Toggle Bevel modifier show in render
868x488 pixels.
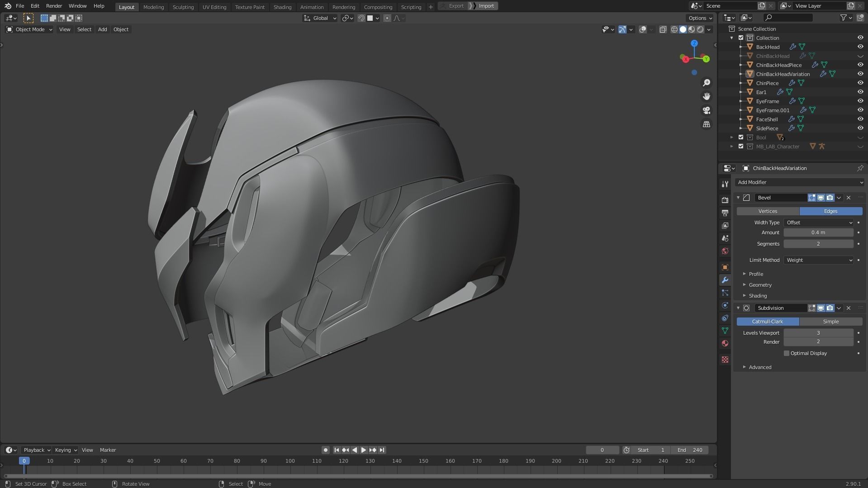coord(830,198)
